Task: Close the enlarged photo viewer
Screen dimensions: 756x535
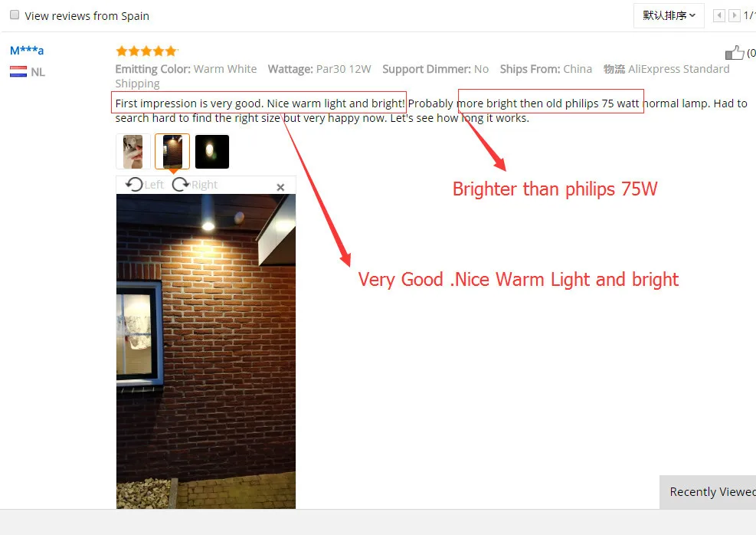Action: tap(280, 187)
